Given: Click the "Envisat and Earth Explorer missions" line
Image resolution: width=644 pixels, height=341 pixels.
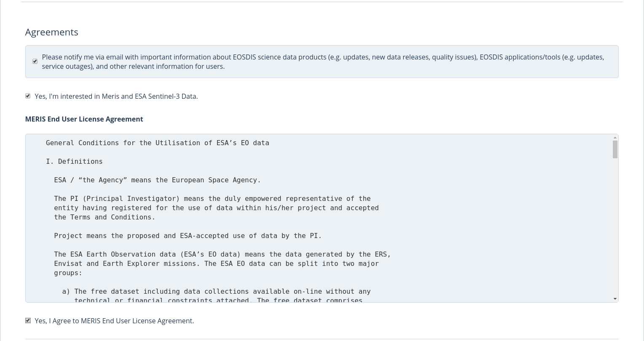Looking at the screenshot, I should click(216, 263).
